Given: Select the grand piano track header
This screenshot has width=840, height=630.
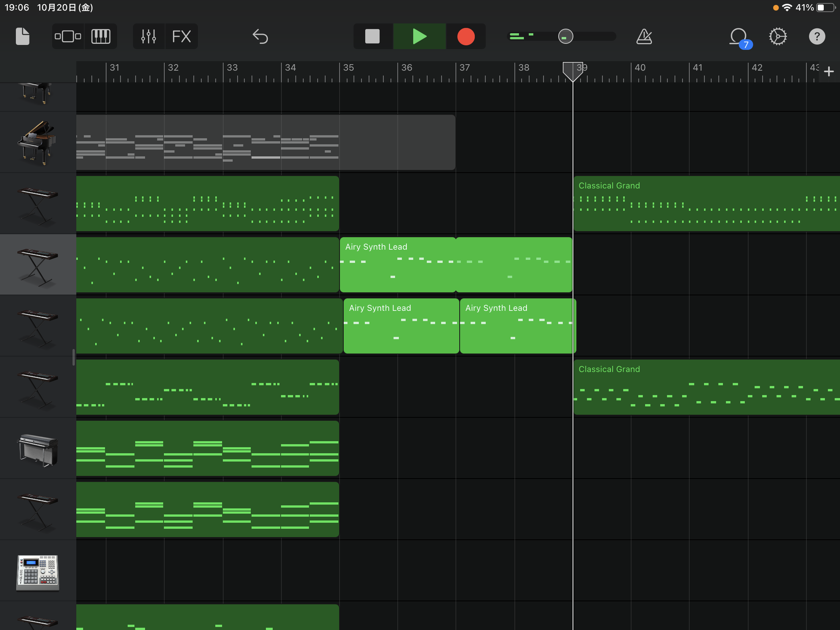Looking at the screenshot, I should coord(38,142).
